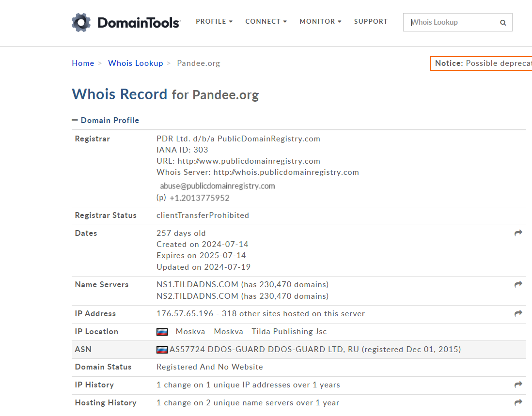Click Registered And No Website status
This screenshot has width=532, height=416.
[x=210, y=367]
